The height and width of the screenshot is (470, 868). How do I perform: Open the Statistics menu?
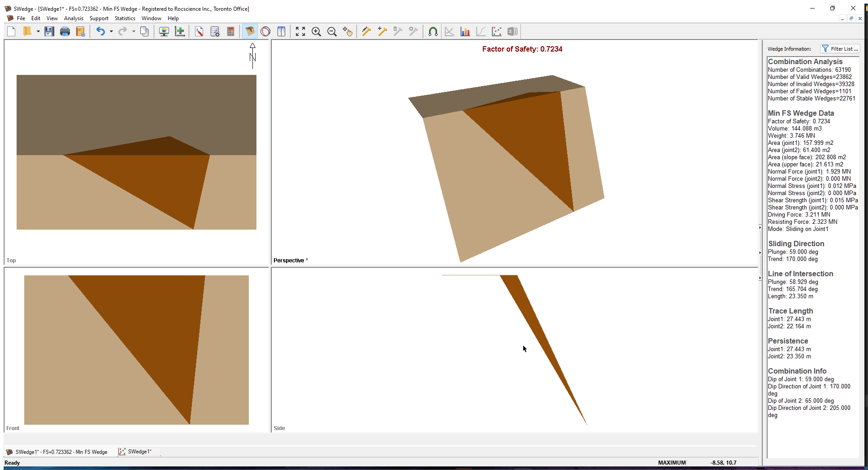click(x=125, y=18)
